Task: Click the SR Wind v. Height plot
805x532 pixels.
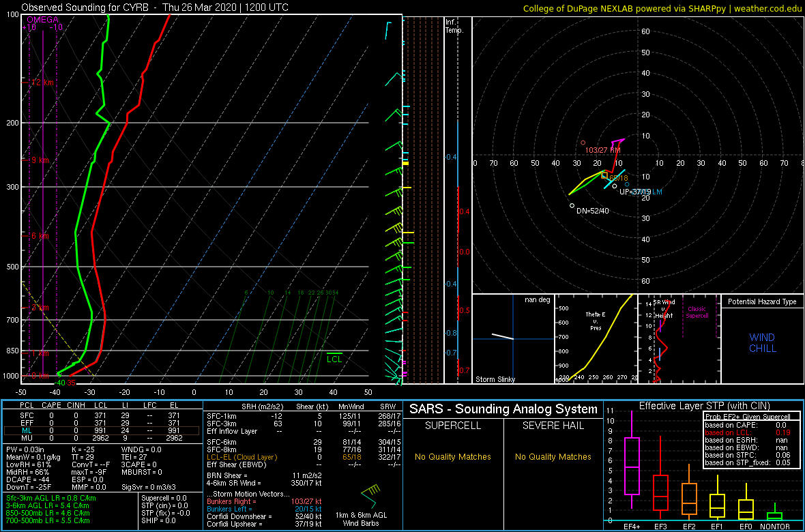Action: (x=679, y=339)
